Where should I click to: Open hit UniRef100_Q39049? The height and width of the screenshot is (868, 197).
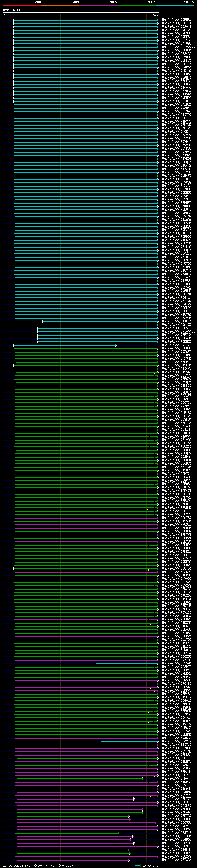[x=176, y=26]
